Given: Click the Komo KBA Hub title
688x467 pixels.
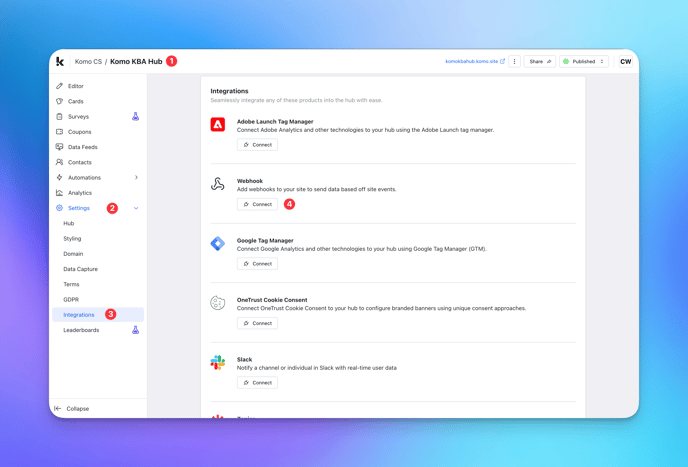Looking at the screenshot, I should click(136, 61).
